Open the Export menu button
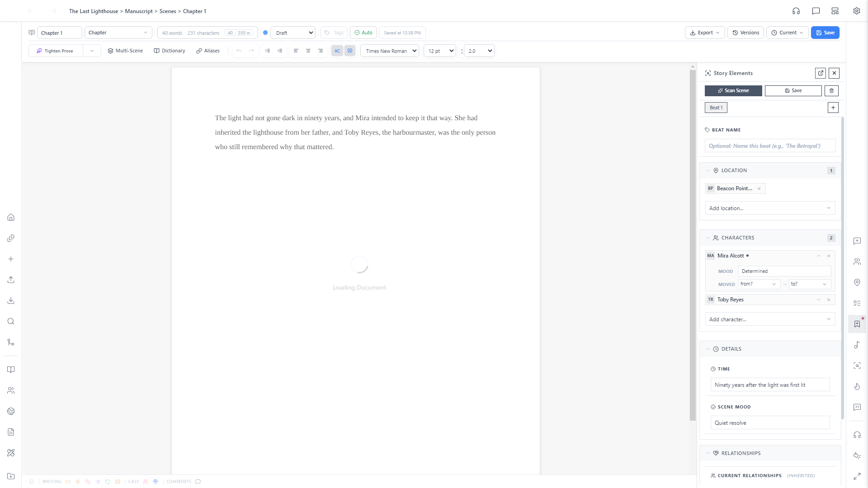 [705, 33]
